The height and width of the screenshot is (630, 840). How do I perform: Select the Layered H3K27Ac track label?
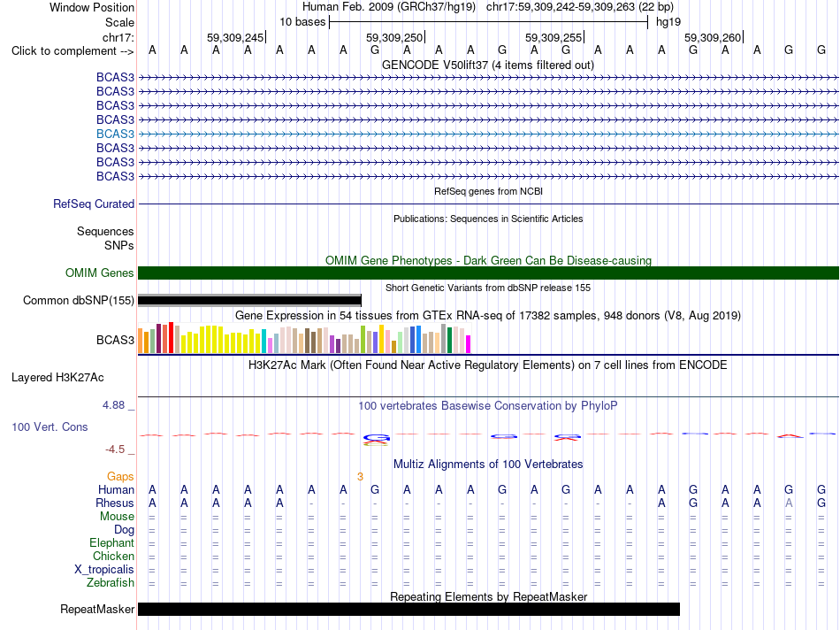(57, 378)
